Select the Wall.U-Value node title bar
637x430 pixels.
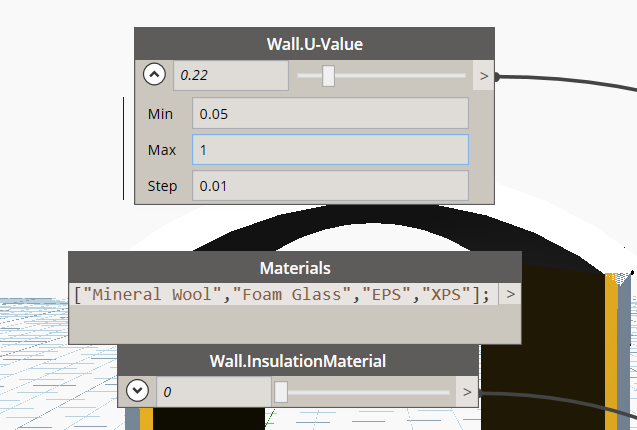pyautogui.click(x=314, y=44)
